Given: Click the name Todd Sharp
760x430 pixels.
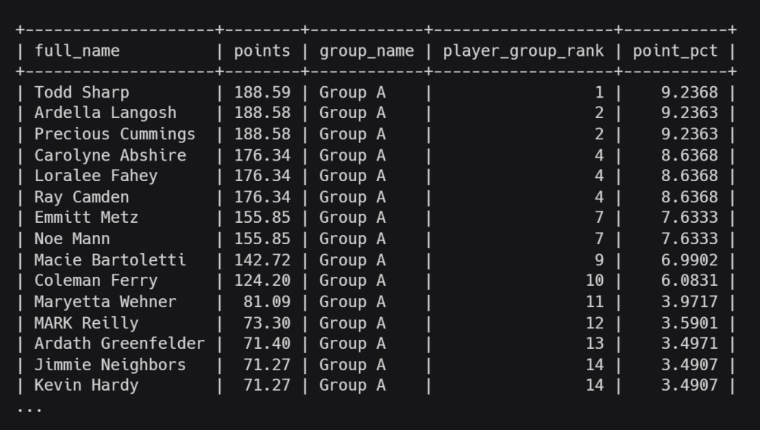Looking at the screenshot, I should click(x=82, y=92).
